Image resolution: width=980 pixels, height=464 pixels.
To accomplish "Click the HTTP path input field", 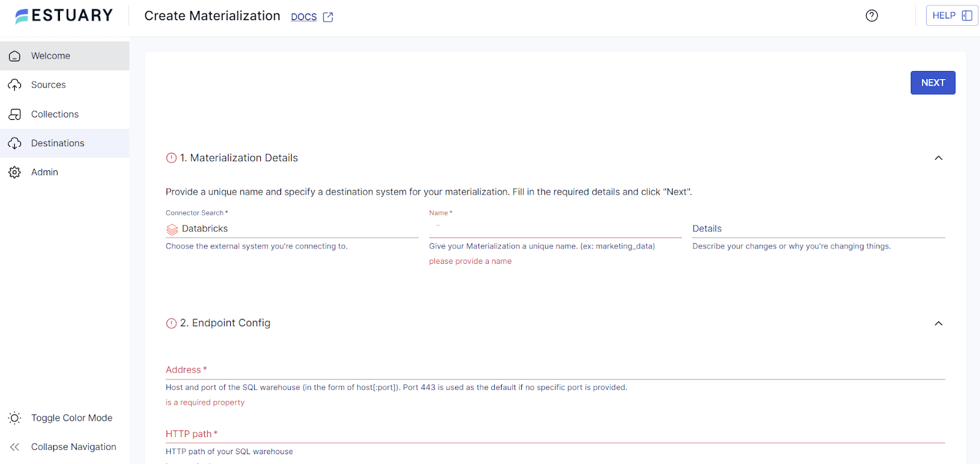I will [x=556, y=434].
